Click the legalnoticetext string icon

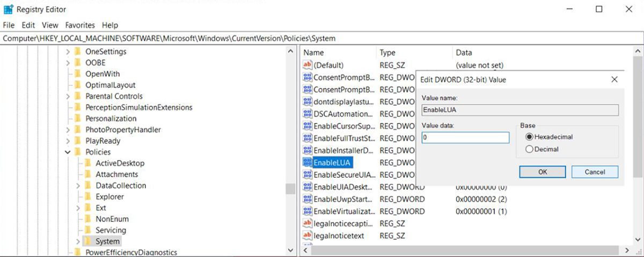[x=308, y=236]
